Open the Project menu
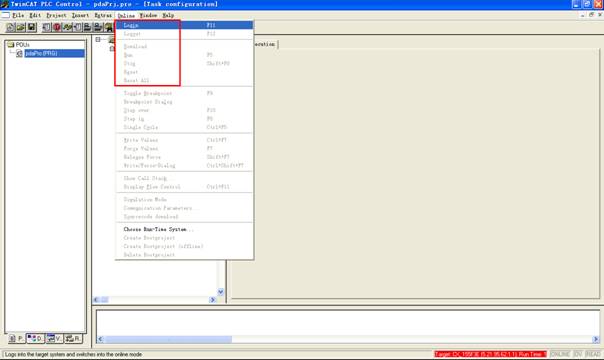This screenshot has height=360, width=604. (x=56, y=15)
